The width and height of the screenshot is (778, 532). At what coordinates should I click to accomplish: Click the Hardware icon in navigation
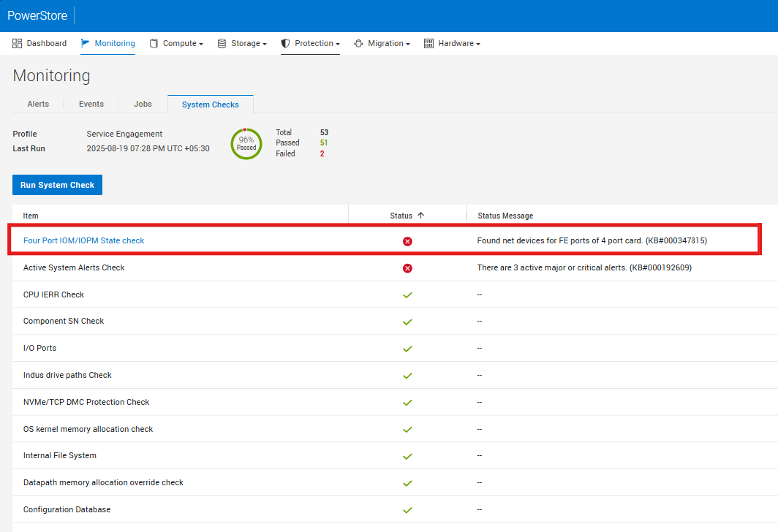(428, 43)
